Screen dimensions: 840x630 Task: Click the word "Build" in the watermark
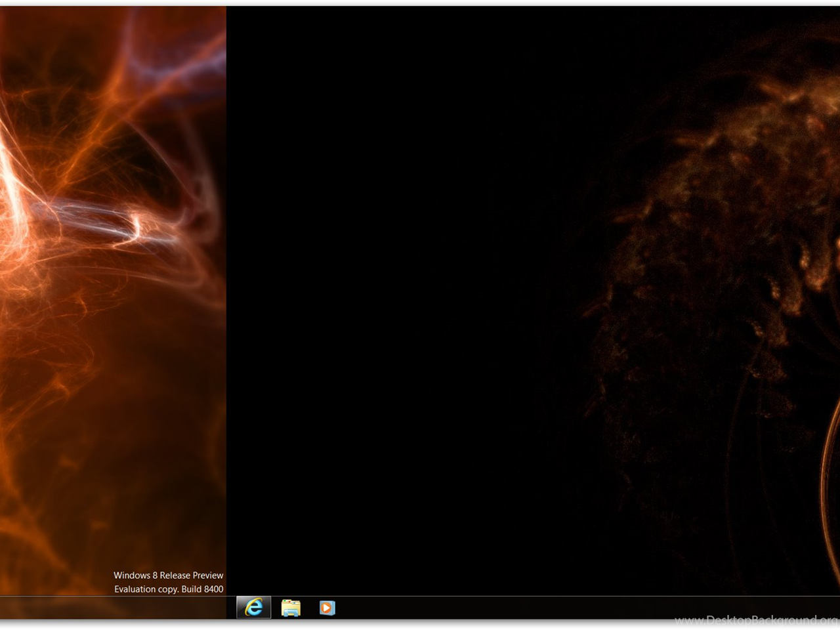pos(192,589)
